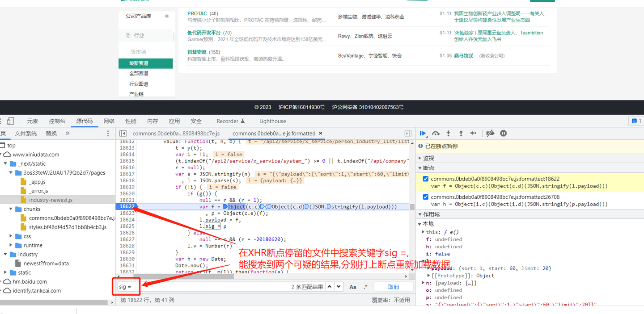Uncheck the breakpoint at line 26708
Viewport: 644px width, 314px height.
tap(425, 197)
